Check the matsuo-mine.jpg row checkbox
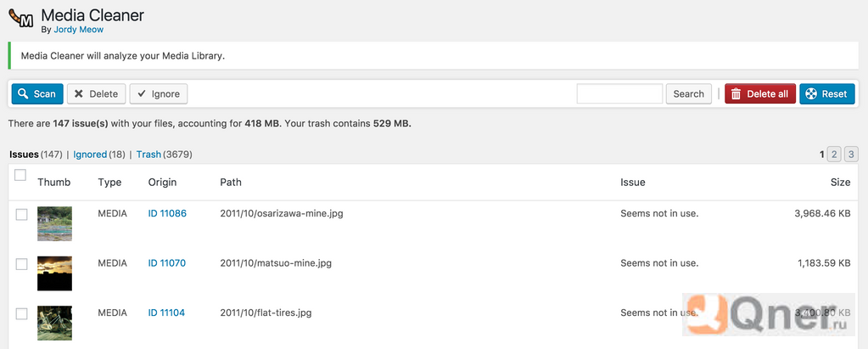The height and width of the screenshot is (349, 868). tap(21, 264)
